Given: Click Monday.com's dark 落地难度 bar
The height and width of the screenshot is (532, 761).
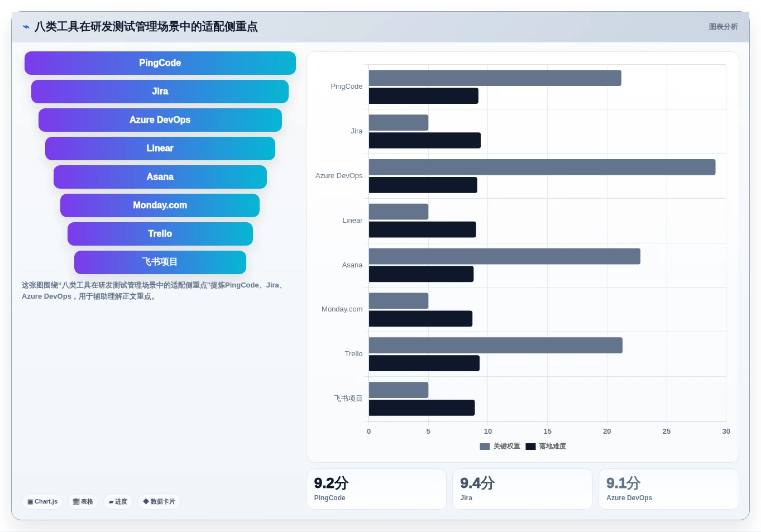Looking at the screenshot, I should click(x=421, y=319).
